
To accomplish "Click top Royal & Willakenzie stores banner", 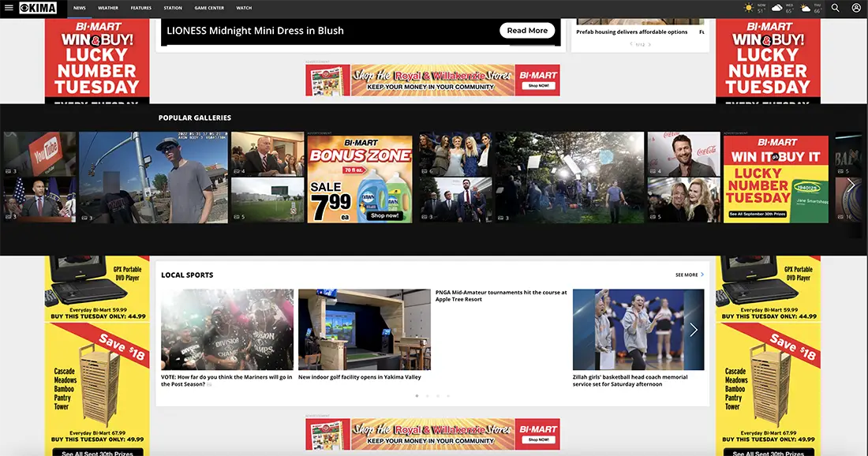I will (432, 80).
